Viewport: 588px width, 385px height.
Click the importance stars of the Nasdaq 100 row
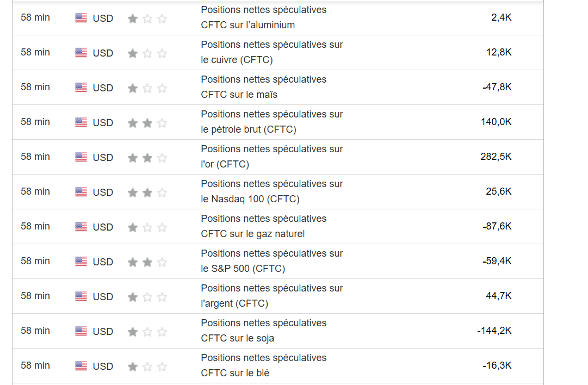click(147, 192)
